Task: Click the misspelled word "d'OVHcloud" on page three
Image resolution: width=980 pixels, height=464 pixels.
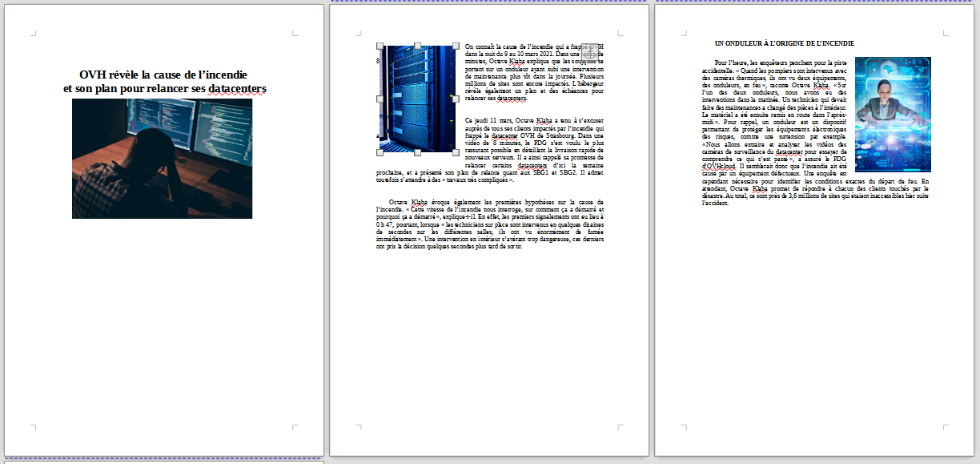Action: pyautogui.click(x=718, y=167)
